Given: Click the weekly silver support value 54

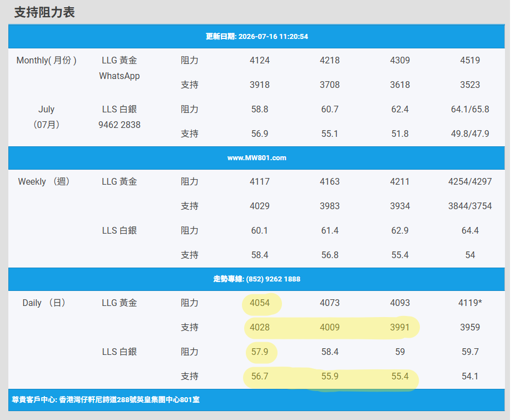Looking at the screenshot, I should pyautogui.click(x=470, y=255).
